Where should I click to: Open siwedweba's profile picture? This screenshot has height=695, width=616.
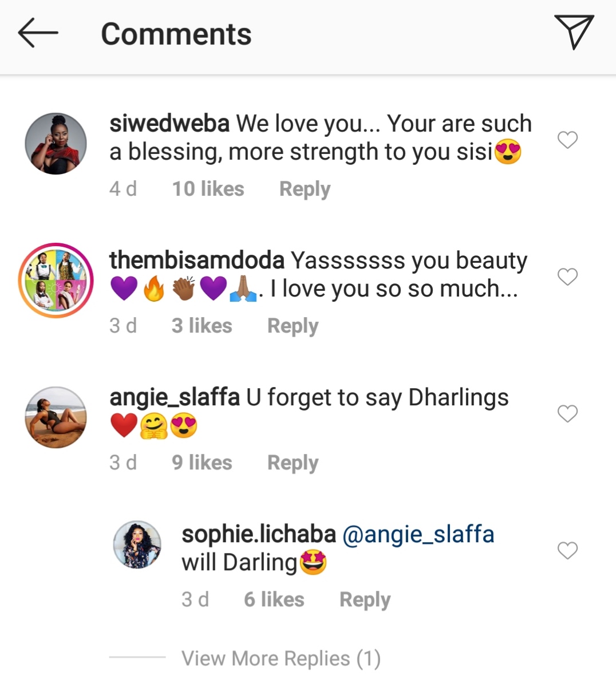coord(56,143)
